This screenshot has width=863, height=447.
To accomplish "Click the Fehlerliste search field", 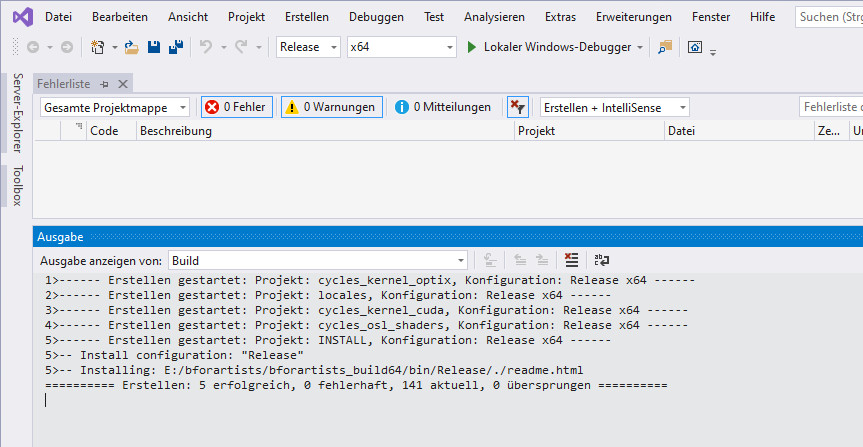I will 831,107.
